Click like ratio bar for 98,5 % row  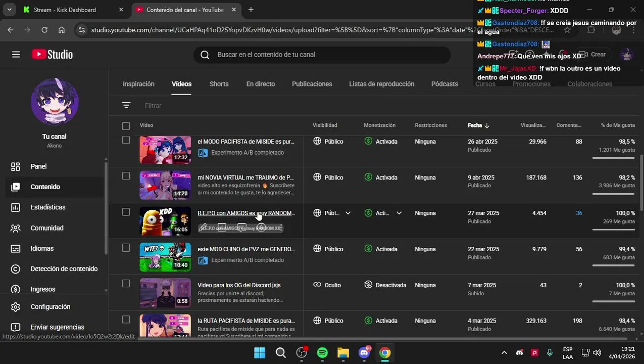coord(613,158)
